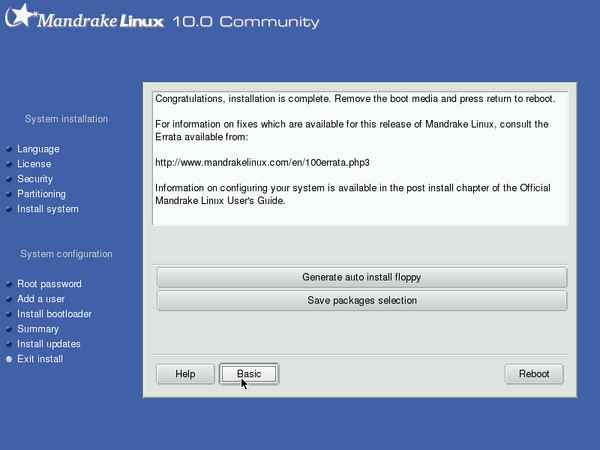Click the Reboot button

[x=534, y=374]
